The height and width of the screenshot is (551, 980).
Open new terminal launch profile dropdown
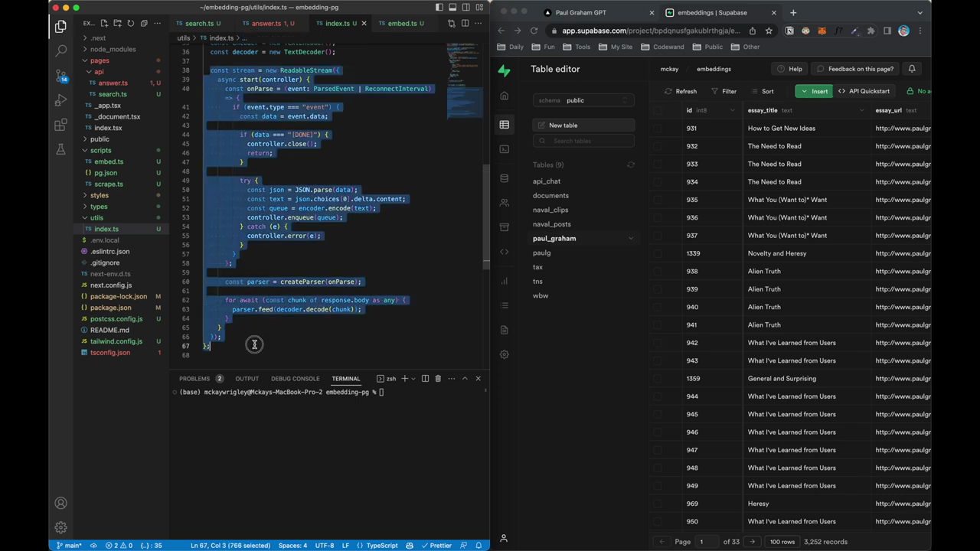point(413,379)
